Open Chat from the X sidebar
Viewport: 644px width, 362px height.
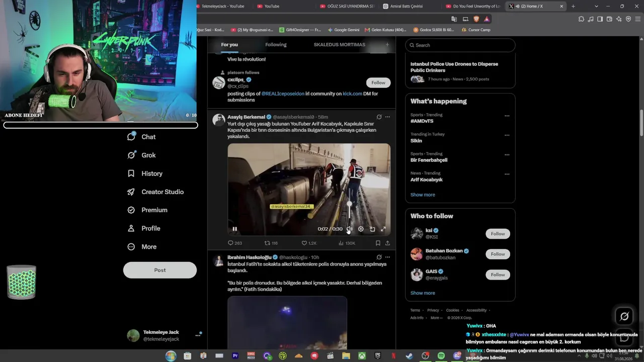coord(141,137)
